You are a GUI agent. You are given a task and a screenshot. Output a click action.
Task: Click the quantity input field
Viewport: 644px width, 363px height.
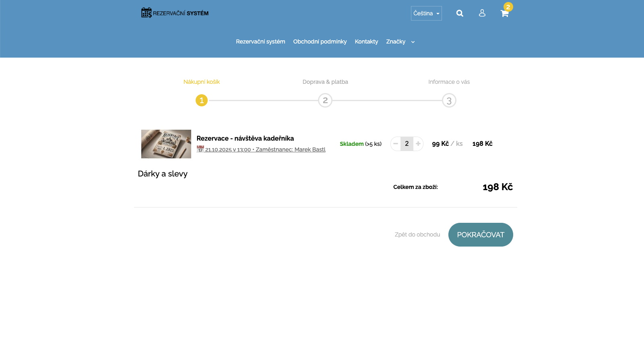pos(407,144)
